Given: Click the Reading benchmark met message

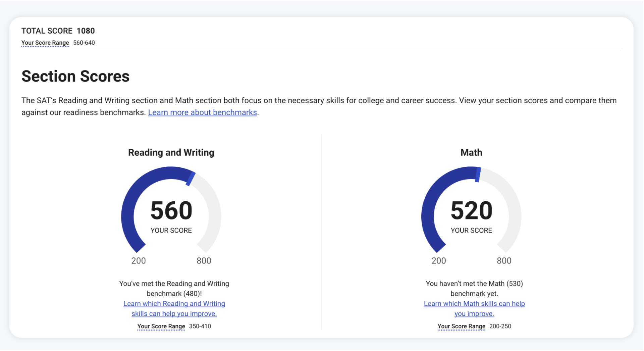Looking at the screenshot, I should [174, 288].
